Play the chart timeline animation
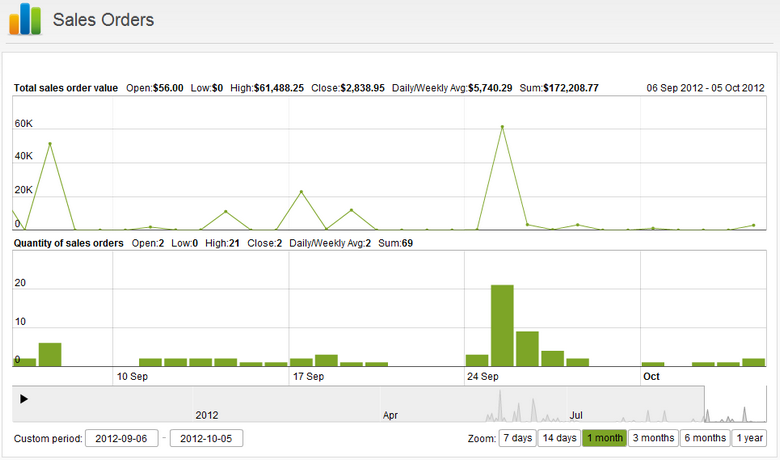The image size is (780, 460). tap(23, 399)
